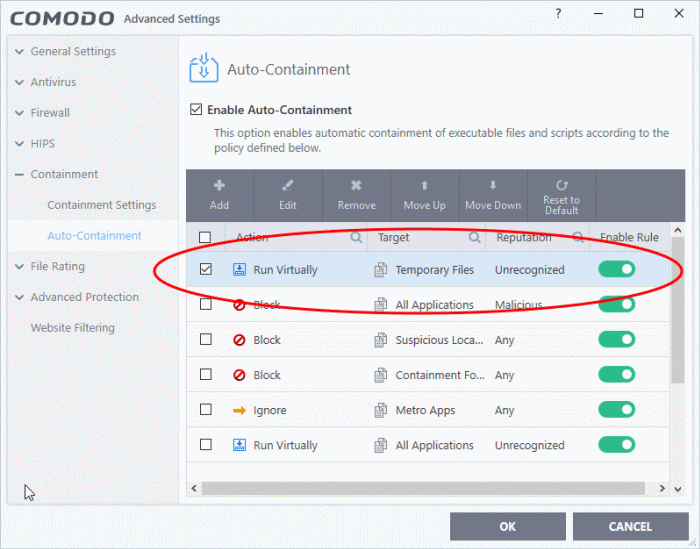Check the Metro Apps rule checkbox
Viewport: 700px width, 549px height.
(206, 410)
